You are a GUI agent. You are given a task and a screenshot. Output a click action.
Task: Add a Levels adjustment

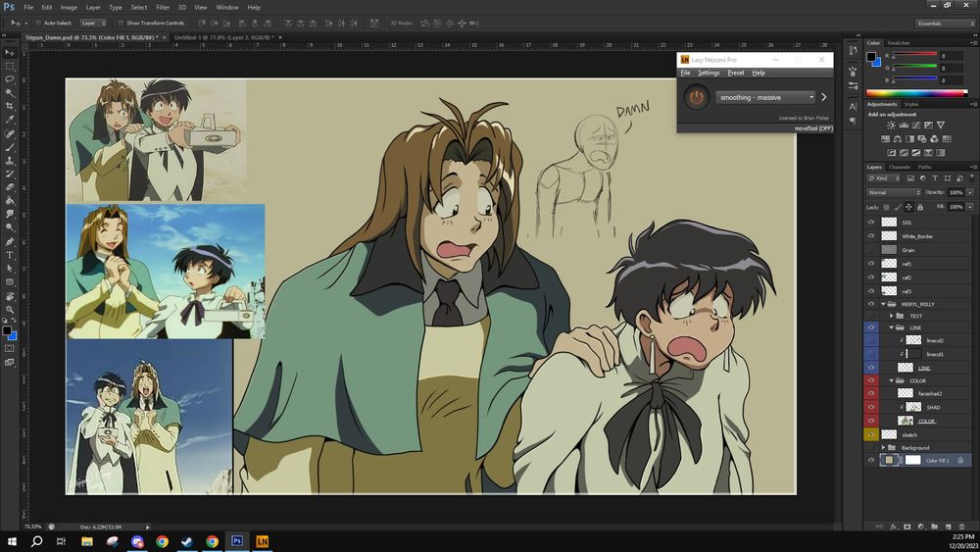point(904,125)
